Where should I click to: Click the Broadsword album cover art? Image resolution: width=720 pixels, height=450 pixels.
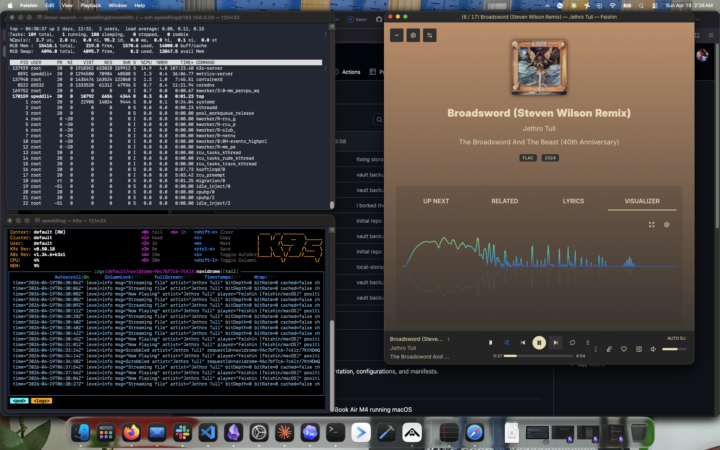coord(539,68)
